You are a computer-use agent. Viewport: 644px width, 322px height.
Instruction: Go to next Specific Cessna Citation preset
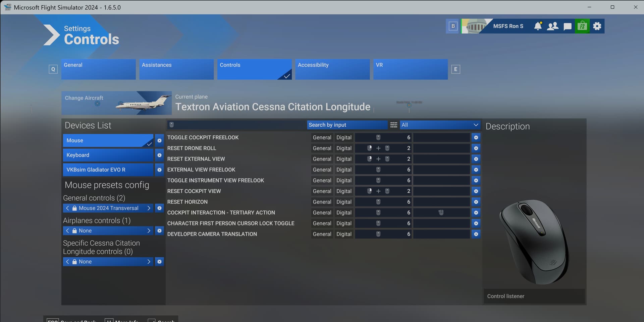point(149,262)
